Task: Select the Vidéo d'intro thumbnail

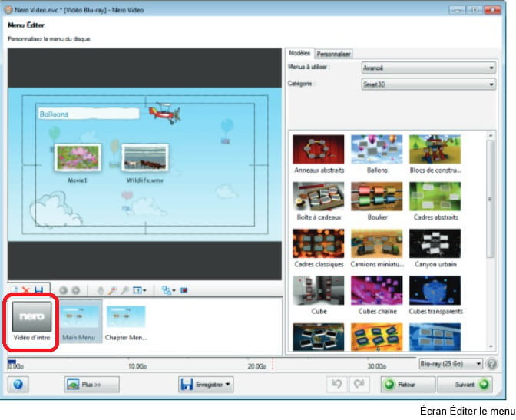Action: (31, 321)
